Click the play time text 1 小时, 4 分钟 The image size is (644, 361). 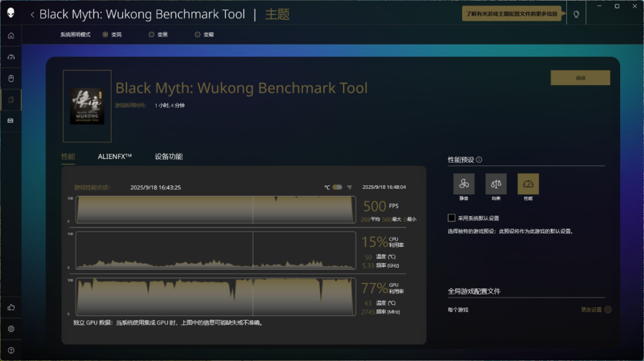coord(169,105)
